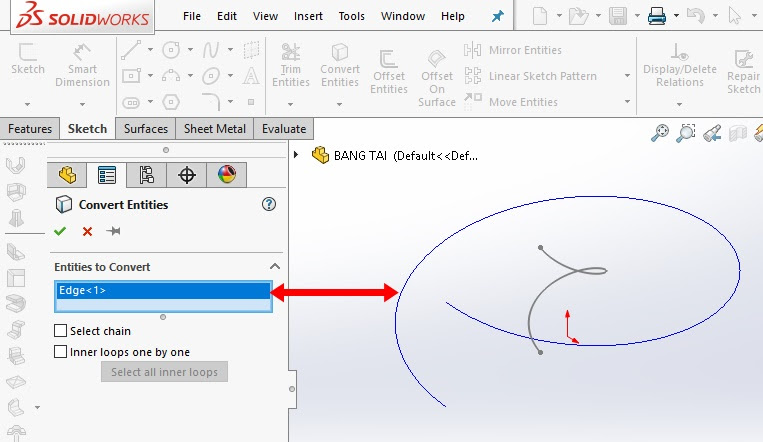Viewport: 763px width, 442px height.
Task: Select the Circle sketch tool
Action: [x=171, y=50]
